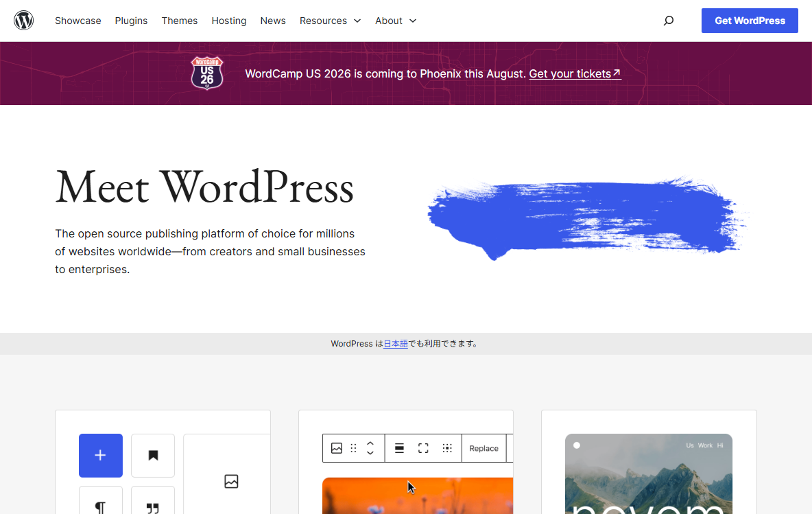Open the Plugins nav item
Viewport: 812px width, 514px height.
point(131,21)
